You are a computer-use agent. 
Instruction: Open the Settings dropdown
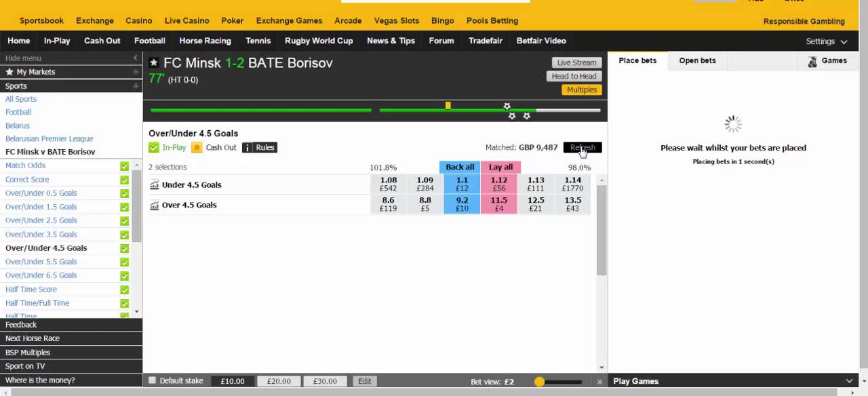(x=827, y=41)
